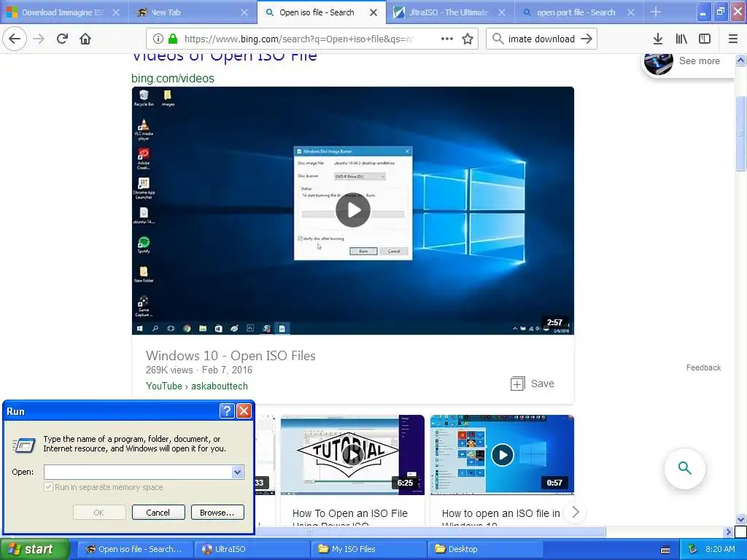Click the search bar magnifier icon

(x=498, y=39)
